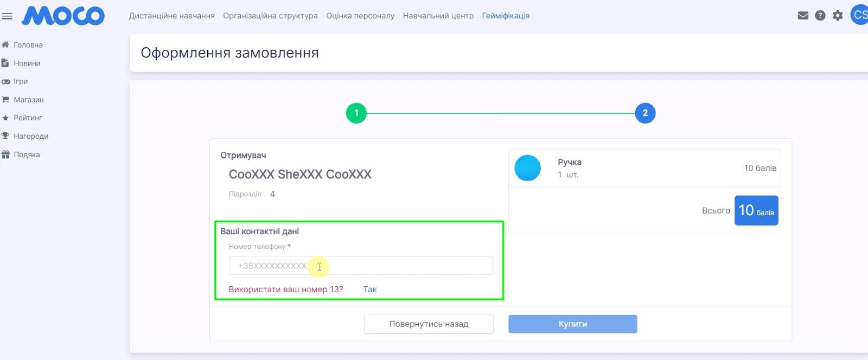Click Повернутись назад button
This screenshot has height=360, width=868.
[429, 324]
